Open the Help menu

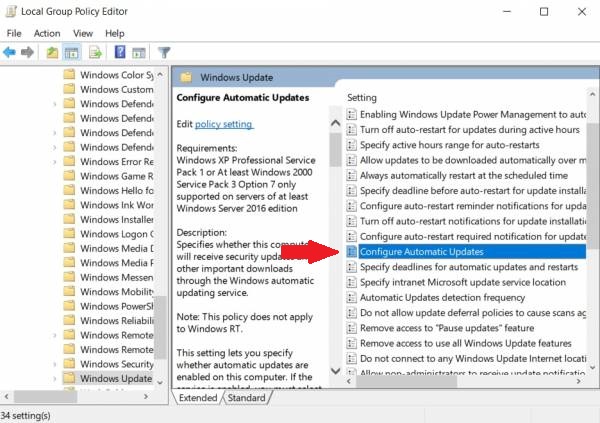pos(115,33)
